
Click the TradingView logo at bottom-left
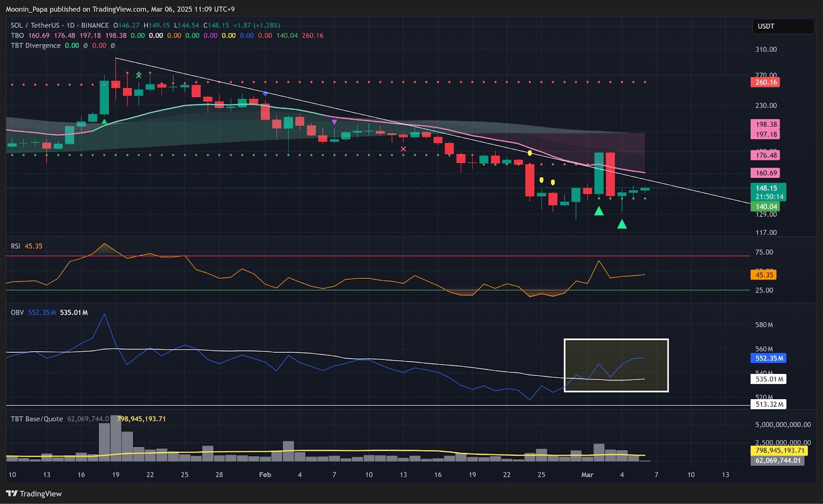34,494
